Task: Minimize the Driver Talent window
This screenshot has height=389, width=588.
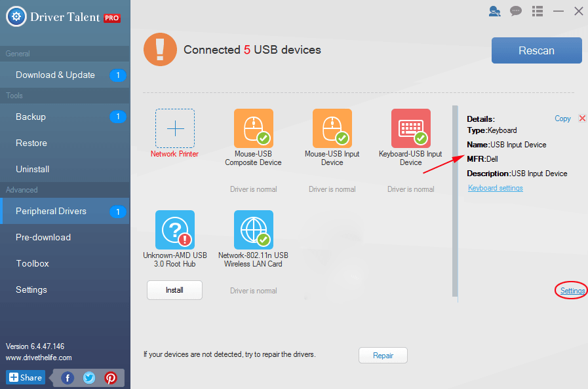Action: [559, 11]
